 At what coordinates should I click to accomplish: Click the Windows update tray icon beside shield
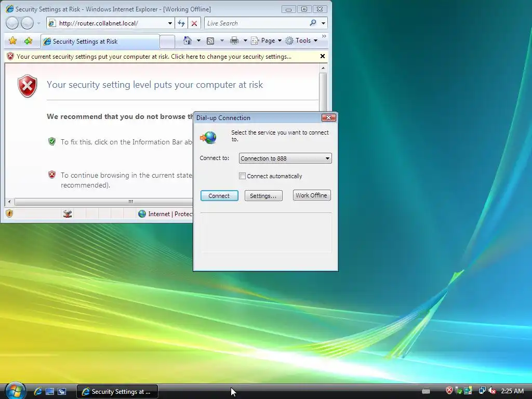pyautogui.click(x=468, y=391)
